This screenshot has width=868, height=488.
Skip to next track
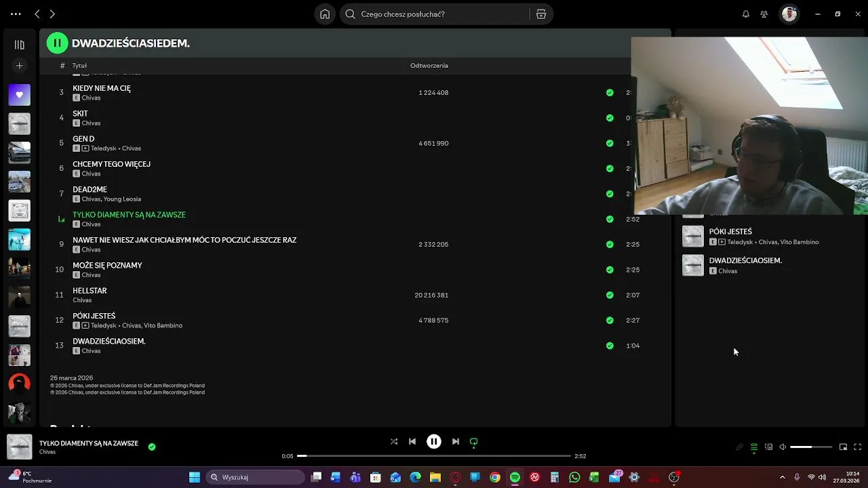pyautogui.click(x=456, y=441)
